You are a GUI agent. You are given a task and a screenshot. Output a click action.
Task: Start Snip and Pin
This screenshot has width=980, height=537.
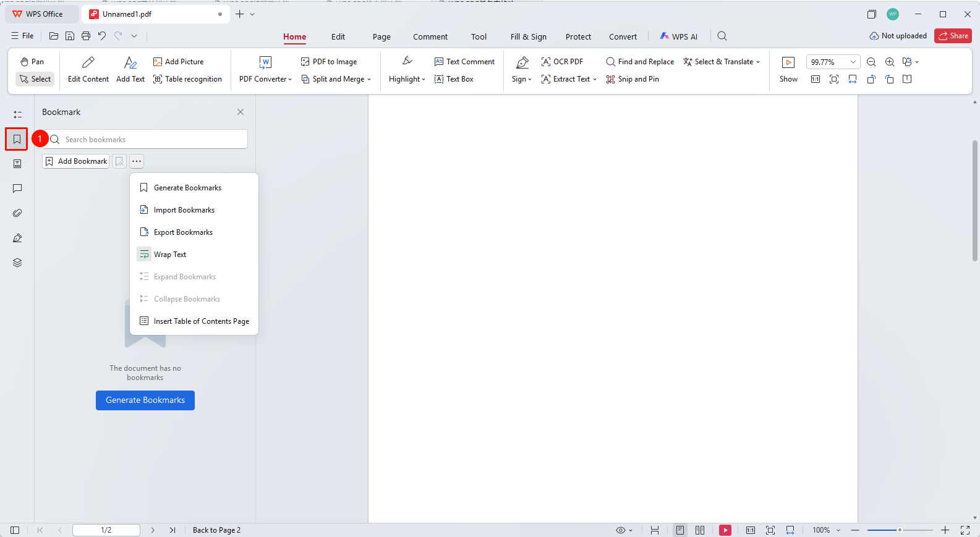633,79
